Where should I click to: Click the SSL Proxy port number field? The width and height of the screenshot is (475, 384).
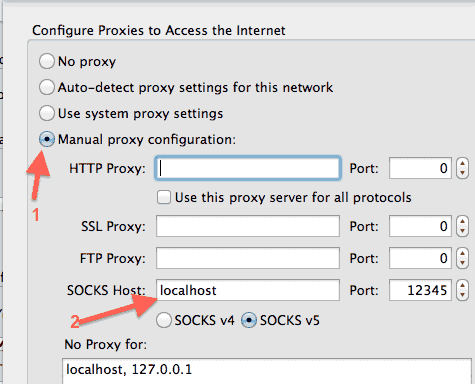tap(420, 226)
